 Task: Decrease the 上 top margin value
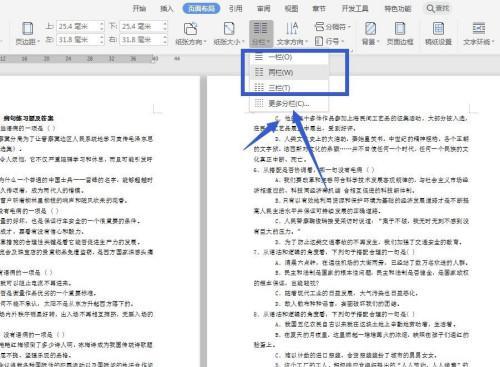(x=102, y=29)
